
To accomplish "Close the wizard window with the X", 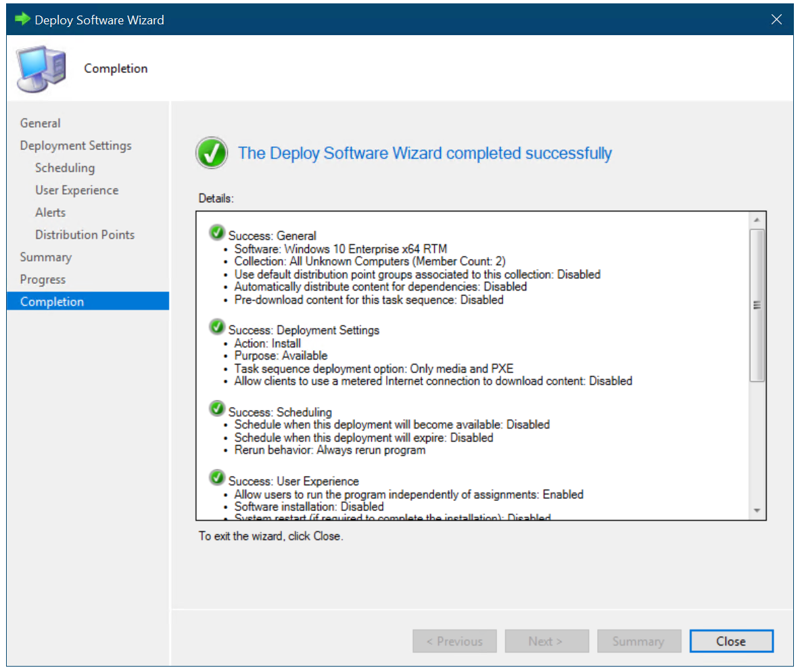I will pyautogui.click(x=776, y=20).
